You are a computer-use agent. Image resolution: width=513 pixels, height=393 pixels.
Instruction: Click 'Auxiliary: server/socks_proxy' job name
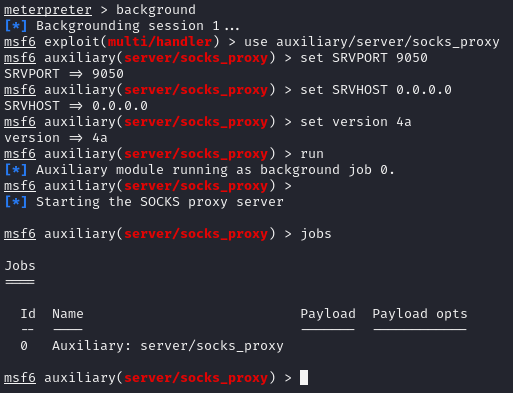click(x=168, y=346)
